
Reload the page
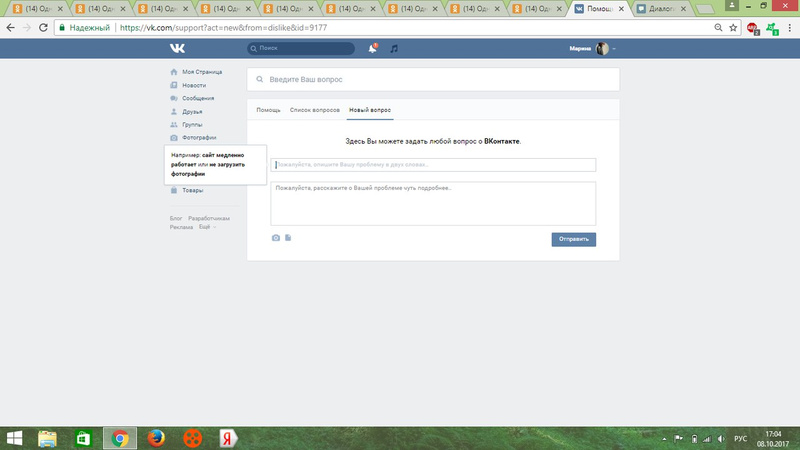(43, 27)
